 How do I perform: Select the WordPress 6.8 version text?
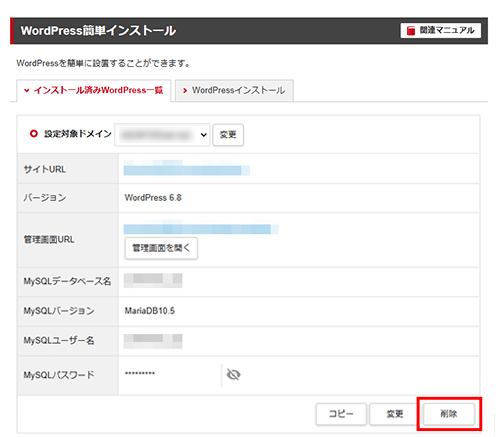153,198
